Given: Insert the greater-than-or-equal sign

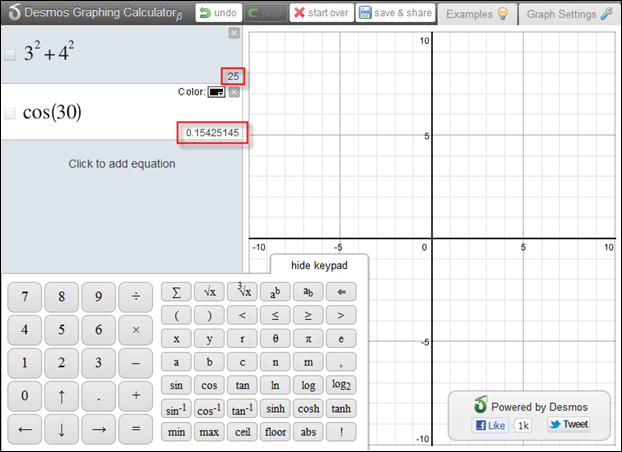Looking at the screenshot, I should pyautogui.click(x=308, y=315).
